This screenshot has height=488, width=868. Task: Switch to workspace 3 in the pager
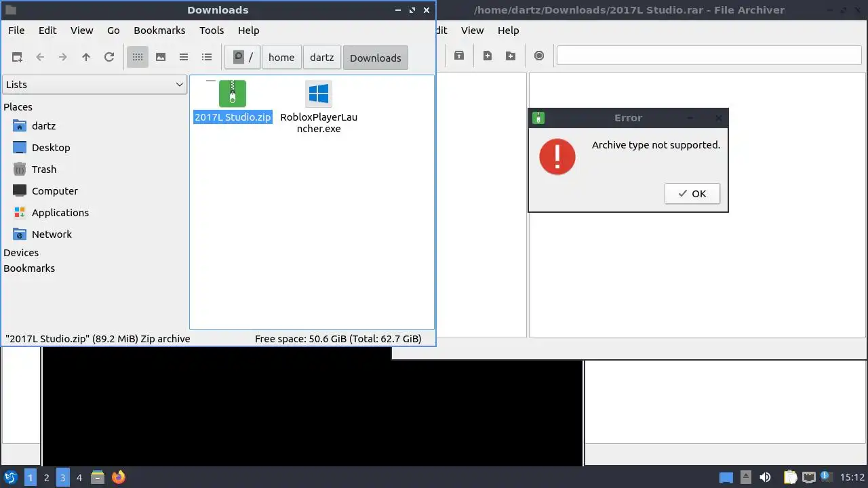pos(62,477)
